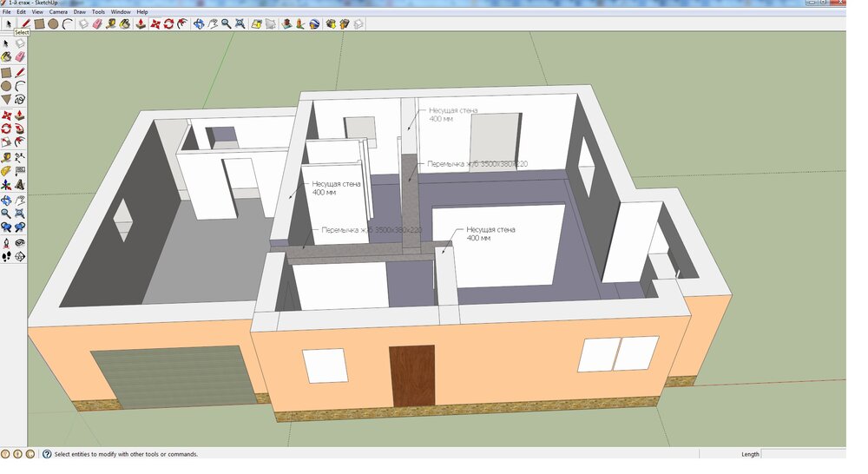Choose the Axes tool
The image size is (868, 474).
[x=6, y=185]
